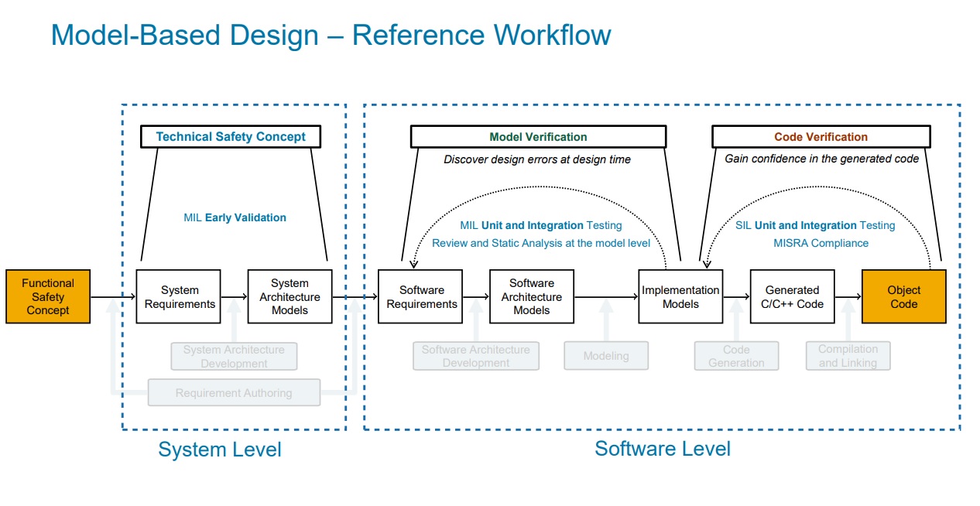Click the greyed Software Architecture Development box
The height and width of the screenshot is (506, 980).
pos(476,356)
